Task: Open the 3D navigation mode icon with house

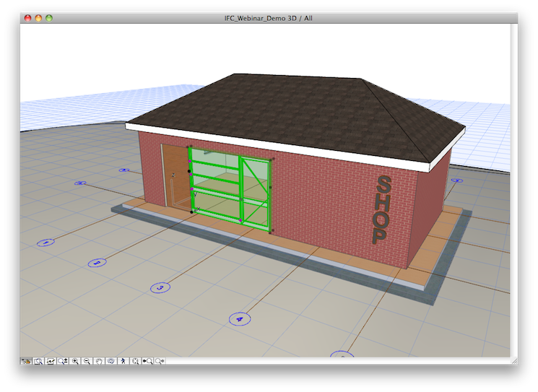Action: [x=26, y=361]
